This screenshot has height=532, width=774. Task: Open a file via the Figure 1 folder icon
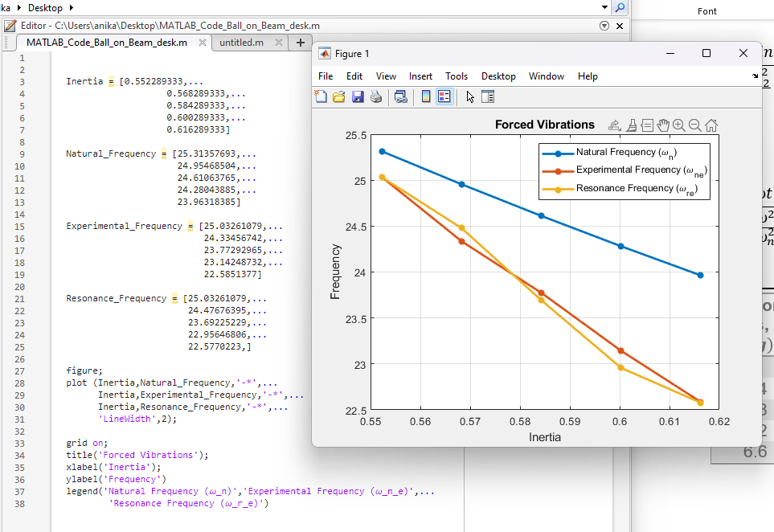[339, 96]
